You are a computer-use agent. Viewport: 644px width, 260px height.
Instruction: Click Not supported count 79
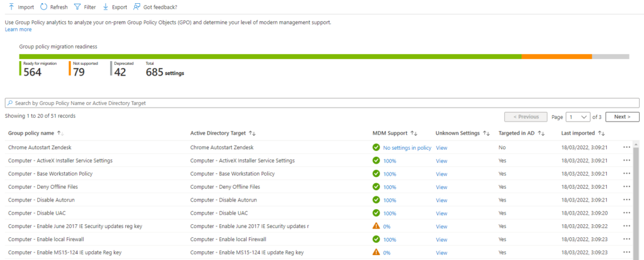pos(79,72)
